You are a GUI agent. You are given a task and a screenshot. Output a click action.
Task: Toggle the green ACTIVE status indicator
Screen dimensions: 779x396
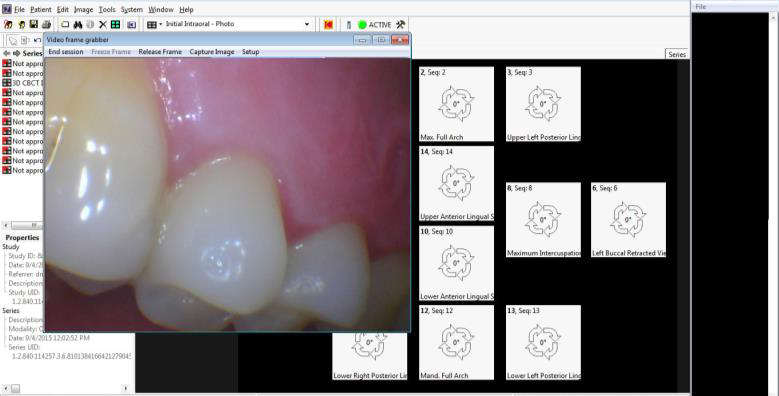(362, 24)
